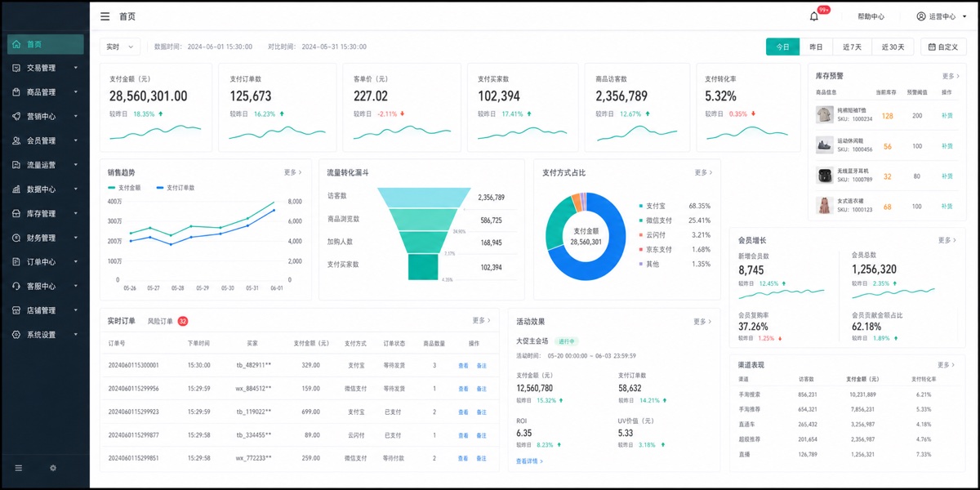
Task: Click the 库存管理 sidebar icon
Action: click(x=17, y=214)
